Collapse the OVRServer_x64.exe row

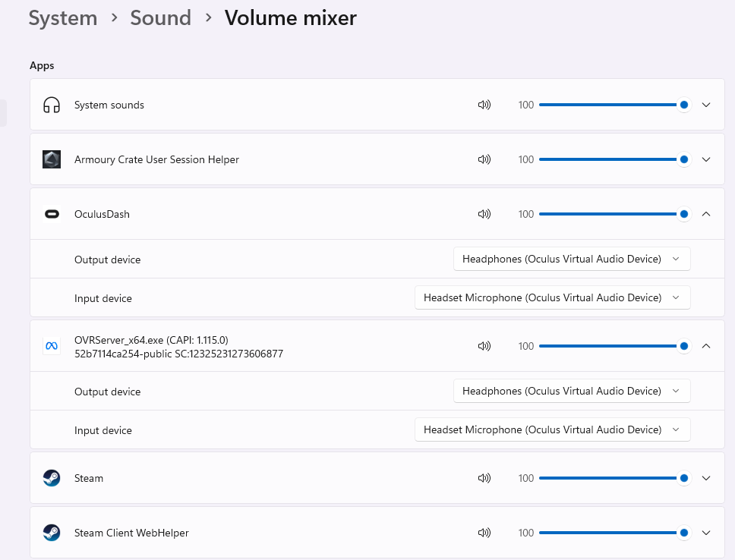point(706,346)
